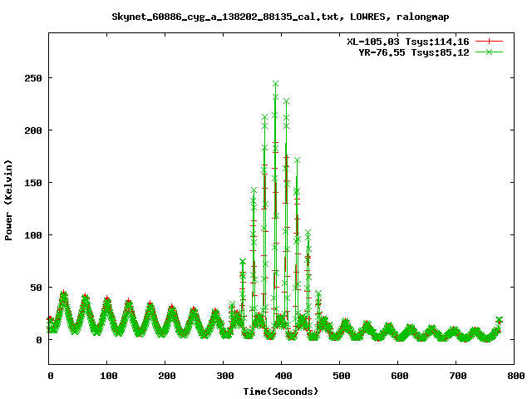Click the y-axis tick value 200
The height and width of the screenshot is (399, 532).
(33, 131)
